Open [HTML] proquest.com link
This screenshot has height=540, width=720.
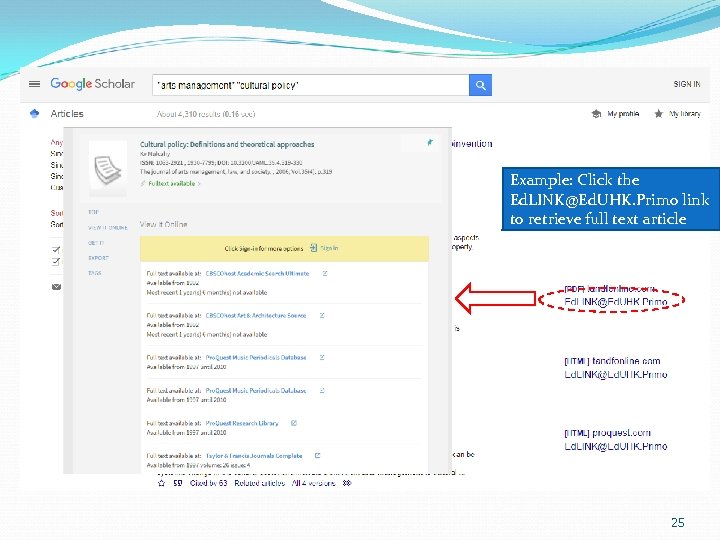(607, 433)
